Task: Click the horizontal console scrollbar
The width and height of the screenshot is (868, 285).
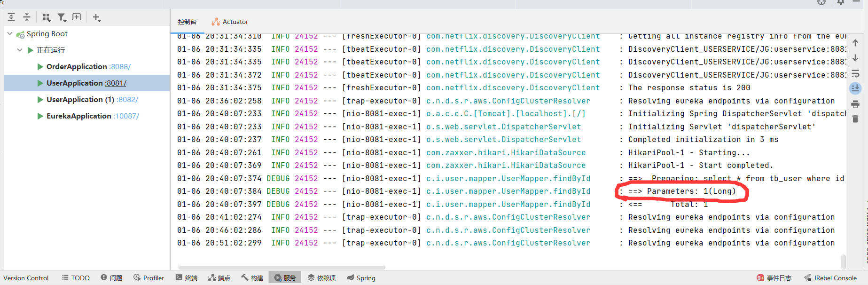Action: click(x=282, y=267)
